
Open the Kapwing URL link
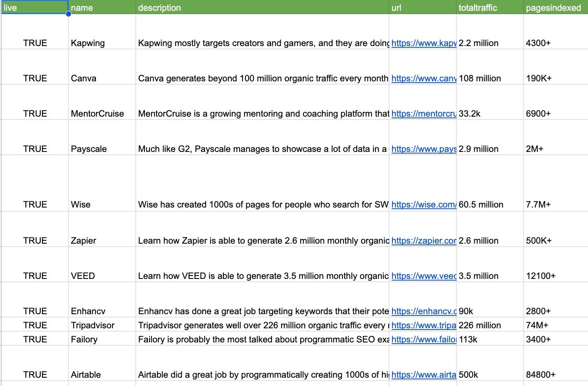tap(424, 43)
